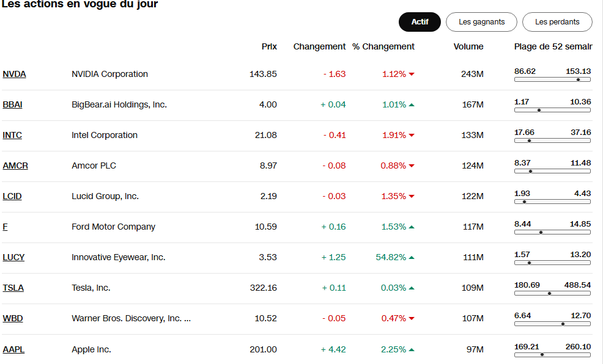
Task: Select the Actif tab
Action: pyautogui.click(x=420, y=22)
